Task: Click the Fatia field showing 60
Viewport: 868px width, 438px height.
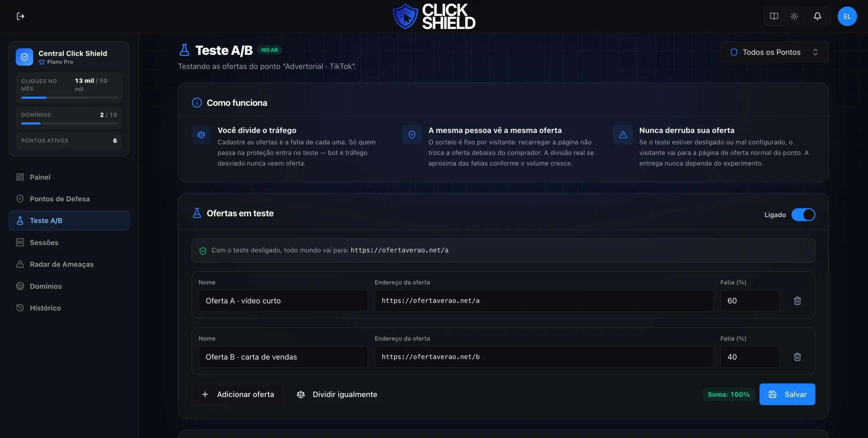Action: pyautogui.click(x=750, y=301)
